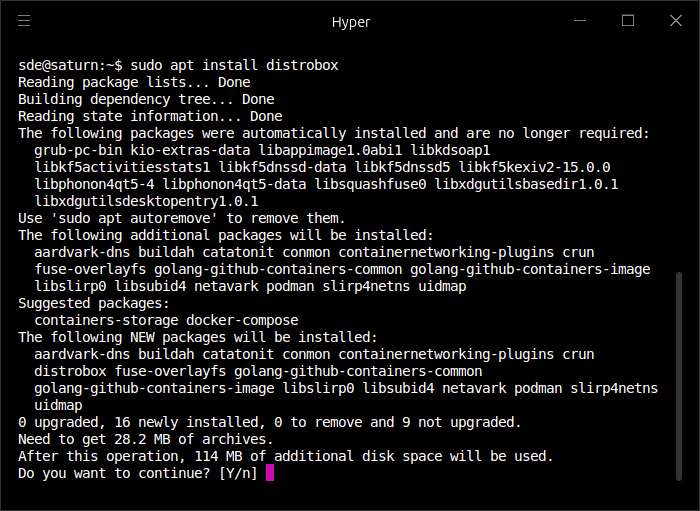The width and height of the screenshot is (700, 511).
Task: Click the 'Suggested packages:' heading
Action: (94, 303)
